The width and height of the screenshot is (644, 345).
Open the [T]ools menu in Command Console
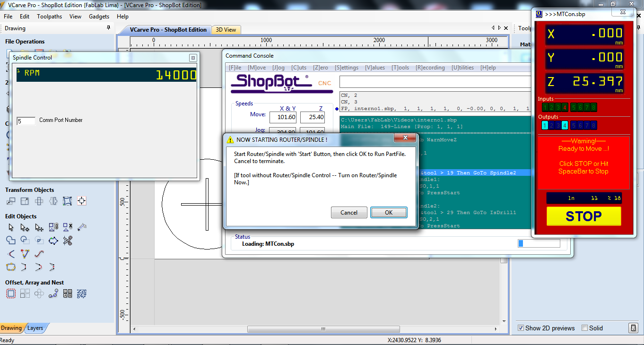(400, 68)
